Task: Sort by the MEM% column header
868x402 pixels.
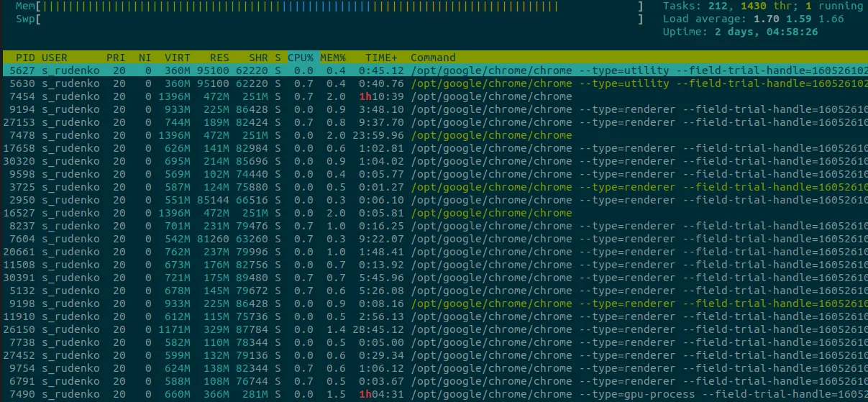Action: [x=333, y=58]
